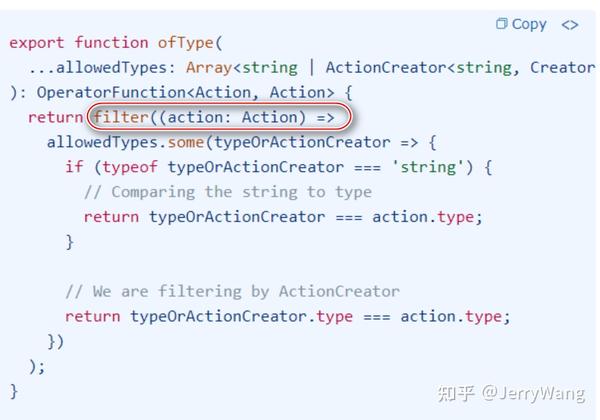Viewport: 600px width, 420px height.
Task: Toggle the raw code view brackets icon
Action: coord(570,25)
